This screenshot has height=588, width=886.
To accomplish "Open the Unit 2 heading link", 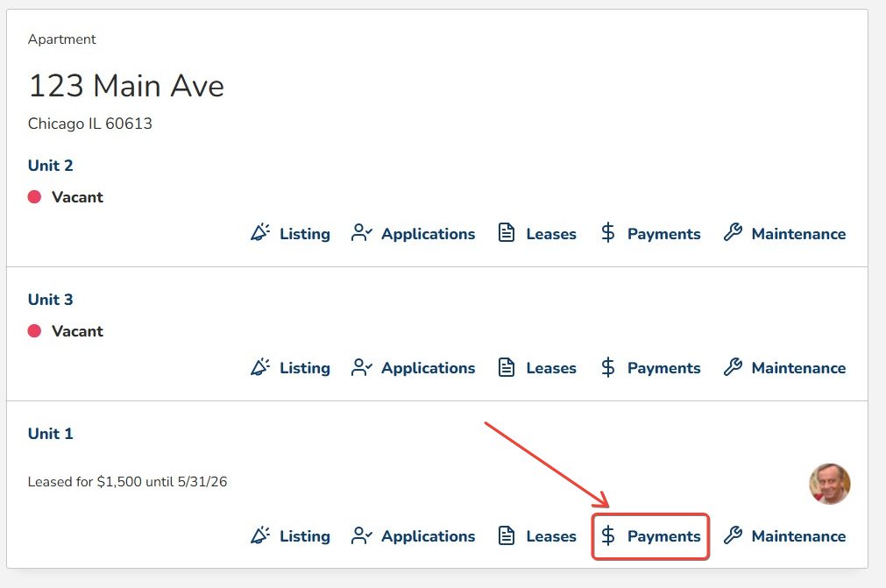I will coord(50,166).
